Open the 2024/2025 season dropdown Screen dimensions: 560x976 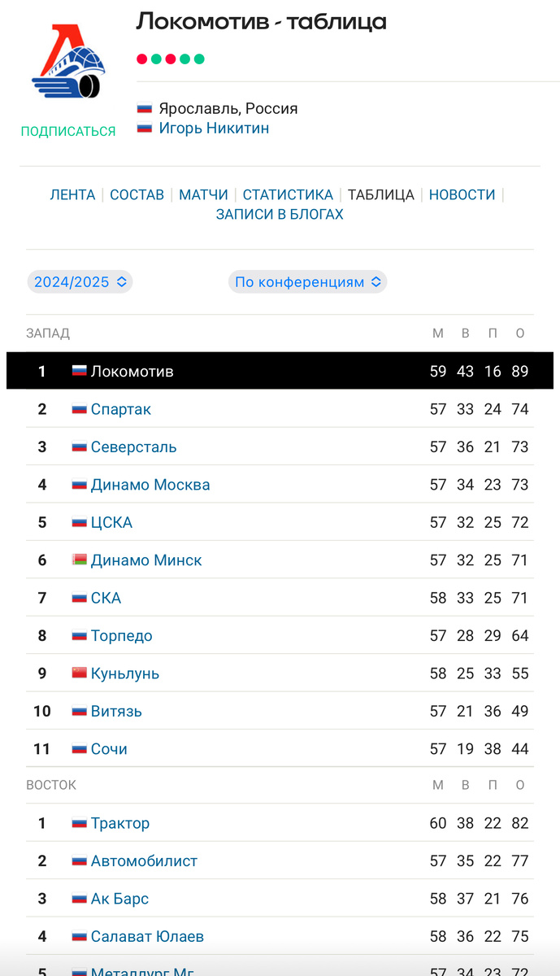[80, 282]
